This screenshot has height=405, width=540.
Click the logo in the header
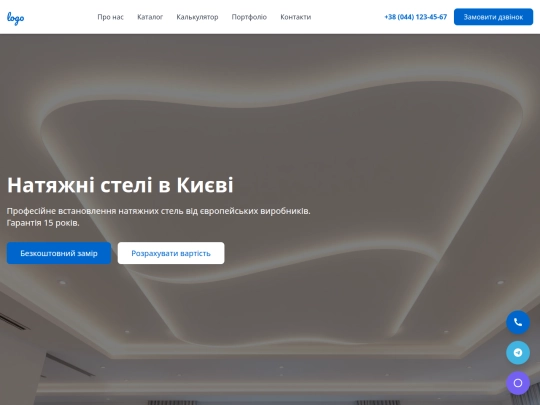(x=15, y=18)
